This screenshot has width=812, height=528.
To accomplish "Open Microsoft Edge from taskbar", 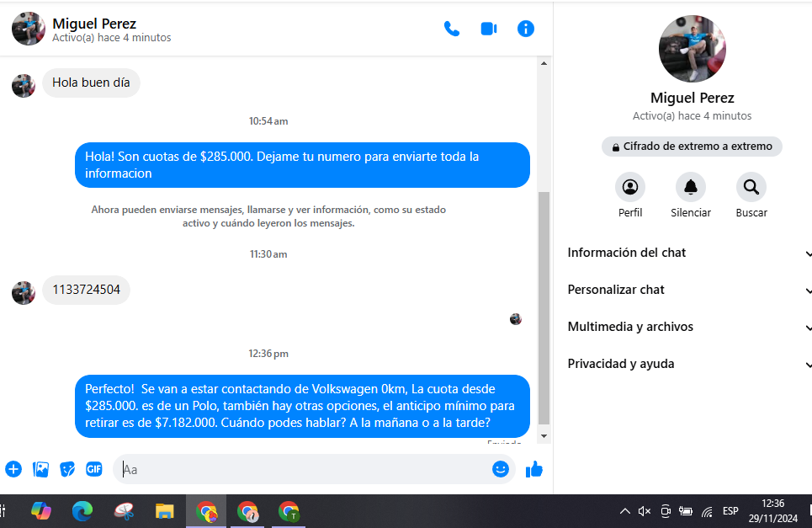I will click(82, 511).
